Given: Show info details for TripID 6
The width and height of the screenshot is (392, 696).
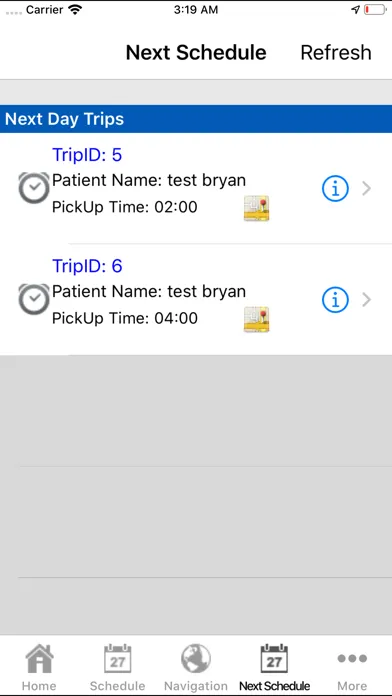Looking at the screenshot, I should pyautogui.click(x=335, y=300).
